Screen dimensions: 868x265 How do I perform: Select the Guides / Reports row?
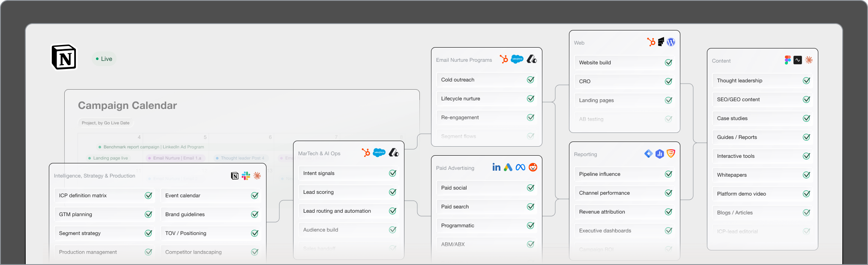pyautogui.click(x=763, y=137)
